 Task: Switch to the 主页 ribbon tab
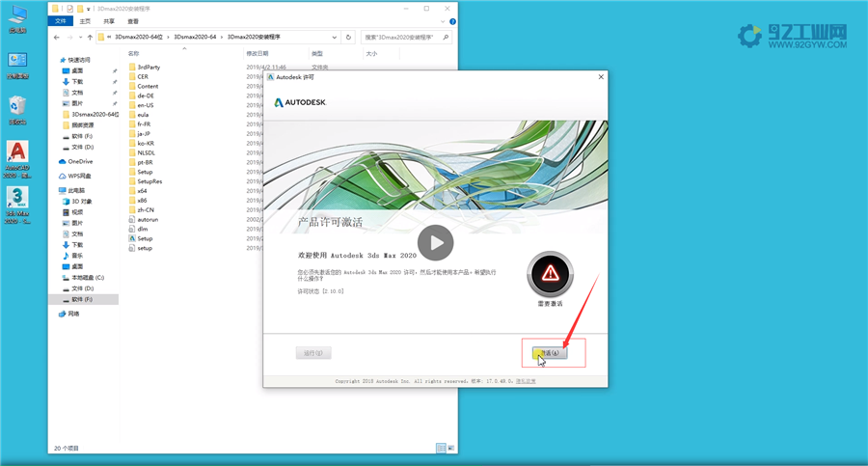[x=85, y=21]
